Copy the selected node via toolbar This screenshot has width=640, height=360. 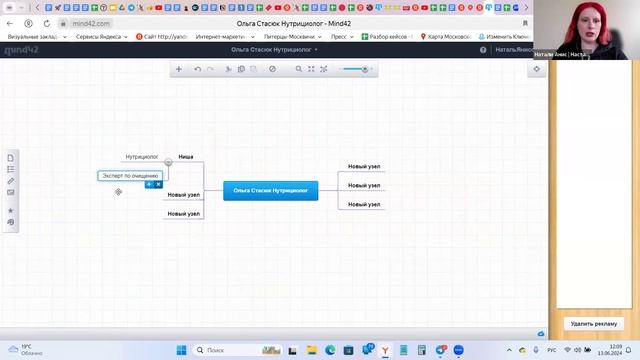pos(241,69)
